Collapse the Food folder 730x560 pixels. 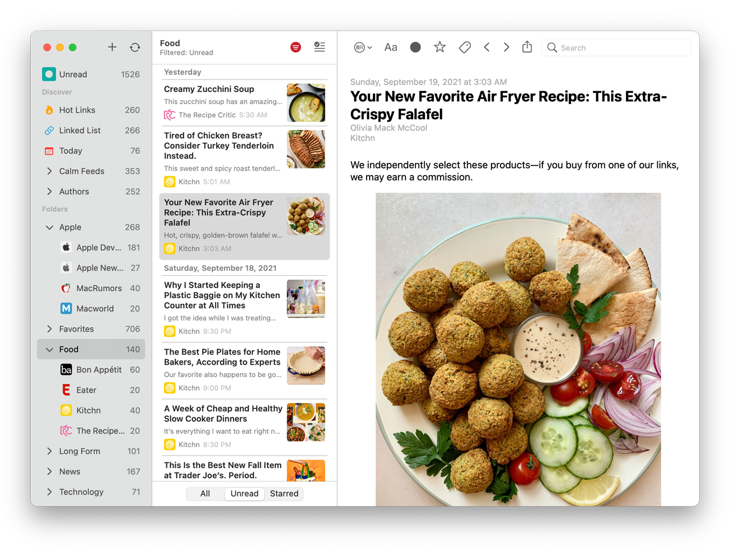click(x=49, y=349)
